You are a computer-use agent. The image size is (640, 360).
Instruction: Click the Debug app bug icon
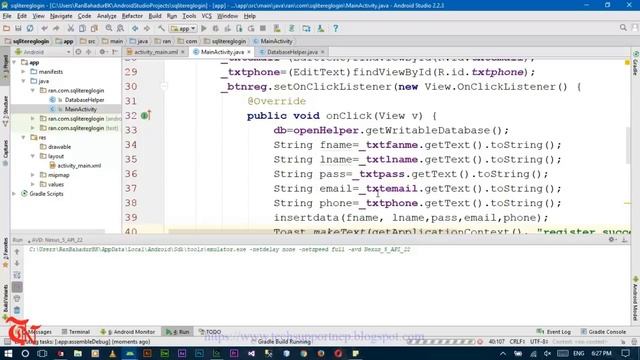[216, 28]
